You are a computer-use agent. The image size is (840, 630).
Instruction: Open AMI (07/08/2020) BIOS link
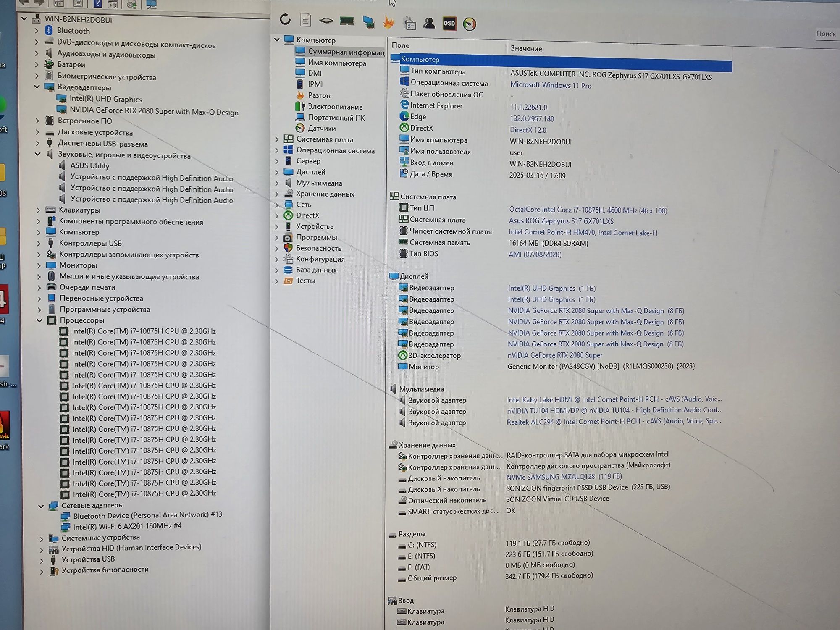(x=535, y=254)
